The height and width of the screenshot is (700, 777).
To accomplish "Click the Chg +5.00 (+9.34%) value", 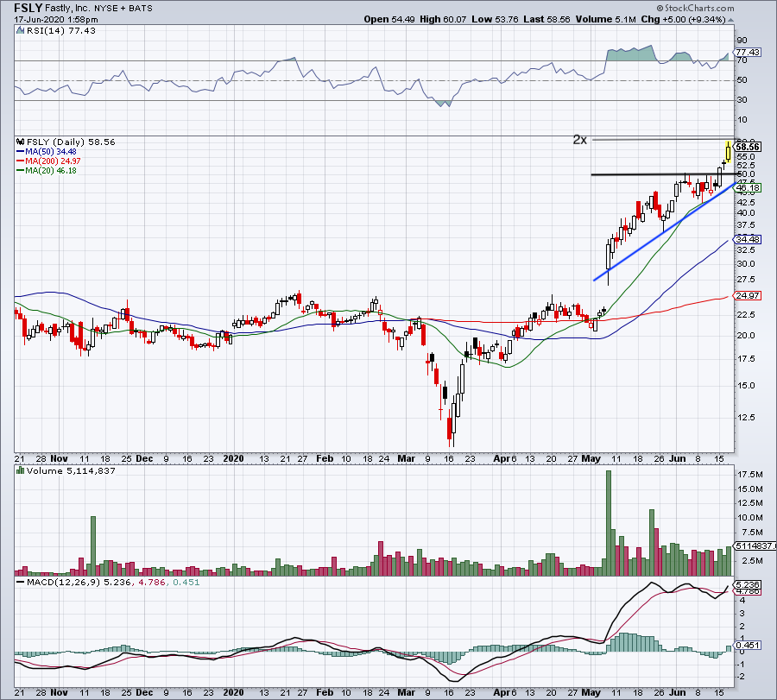I will click(x=684, y=19).
